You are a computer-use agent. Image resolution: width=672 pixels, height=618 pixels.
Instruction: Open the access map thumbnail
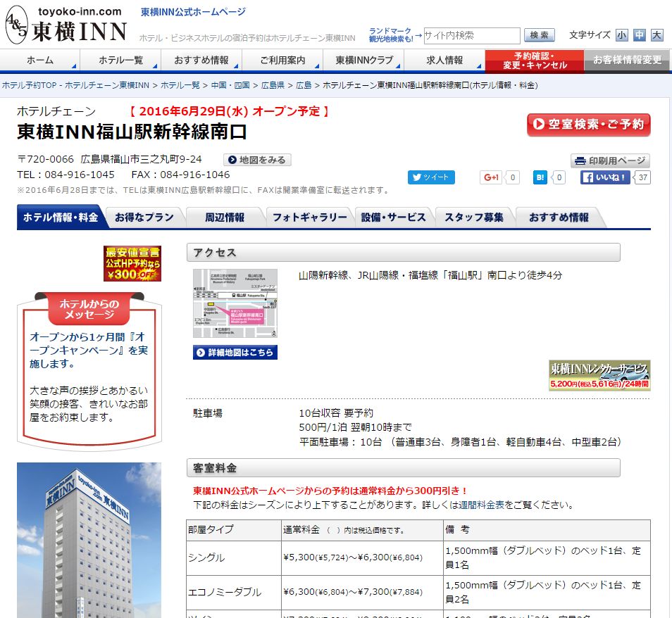click(x=235, y=303)
